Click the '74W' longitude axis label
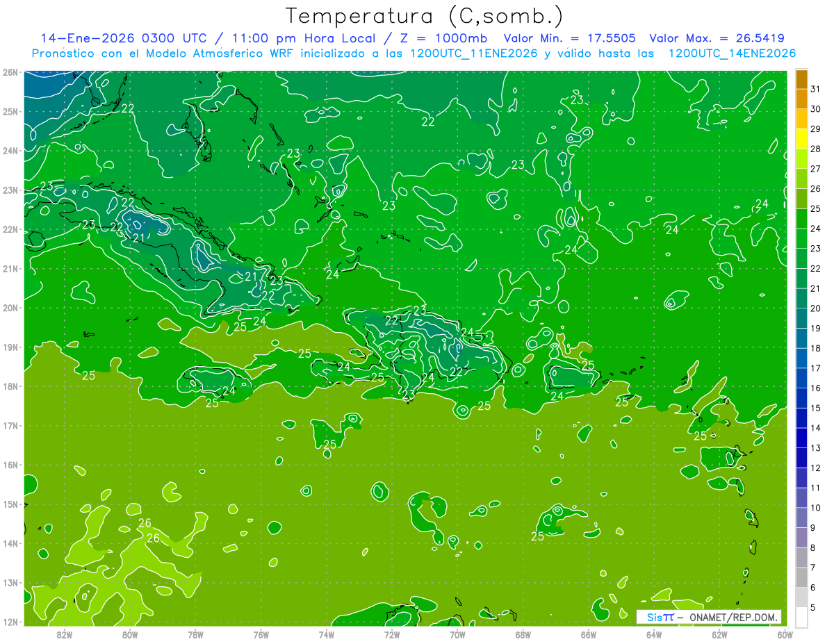 point(326,634)
